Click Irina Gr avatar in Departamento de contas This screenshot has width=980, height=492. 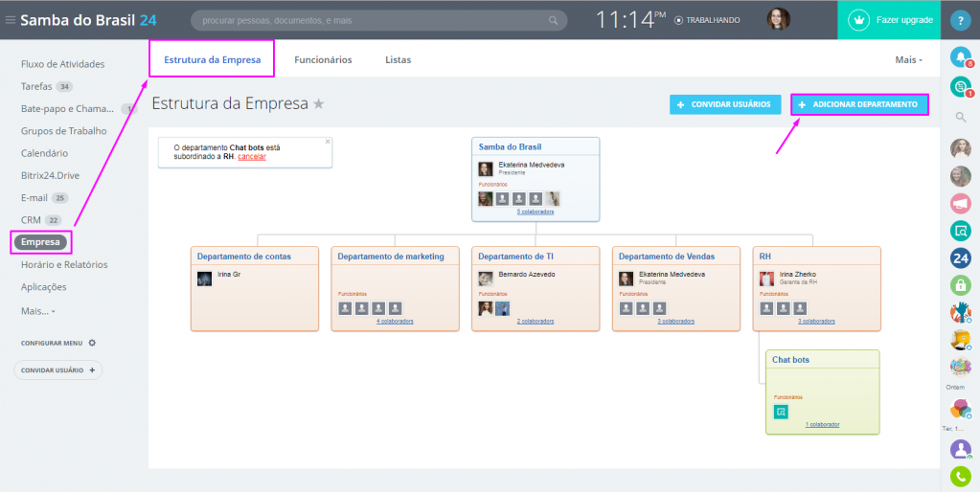coord(204,279)
